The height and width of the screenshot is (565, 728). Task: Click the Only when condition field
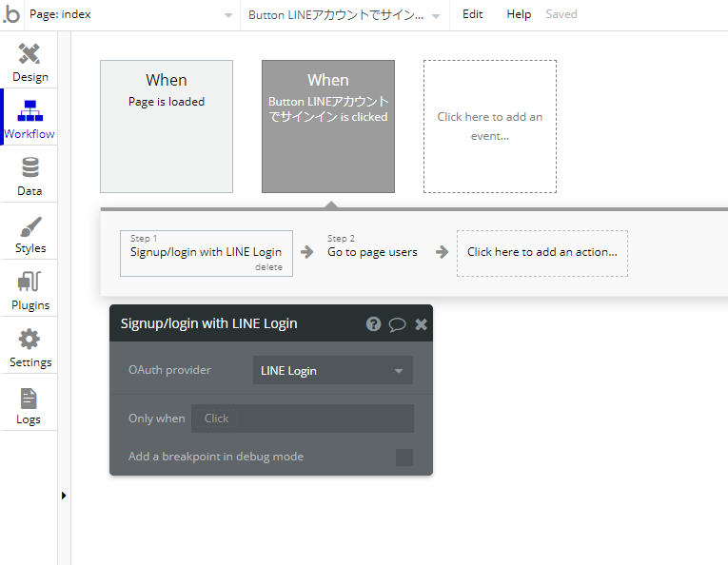pyautogui.click(x=303, y=419)
